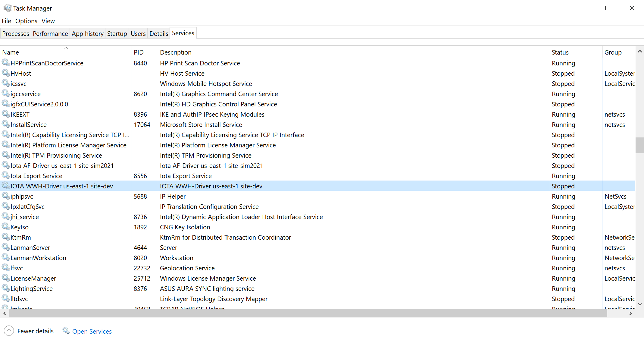The width and height of the screenshot is (644, 343).
Task: Click the gear icon beside Iota Export Service
Action: (6, 175)
